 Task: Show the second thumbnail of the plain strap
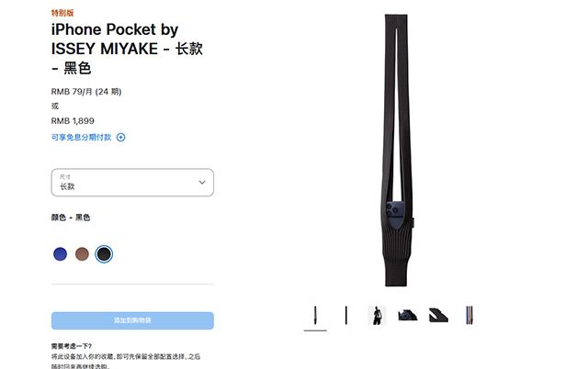(346, 316)
